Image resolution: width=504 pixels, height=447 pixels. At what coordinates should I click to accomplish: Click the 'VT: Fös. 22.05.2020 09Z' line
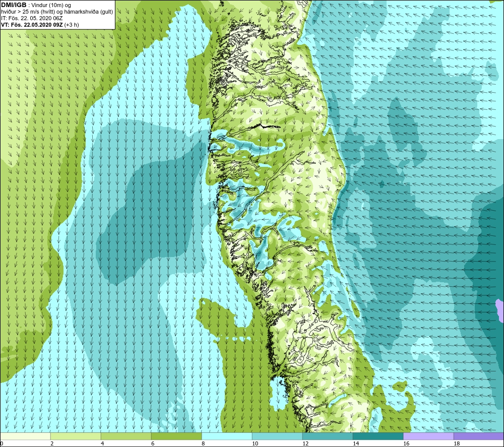(32, 25)
